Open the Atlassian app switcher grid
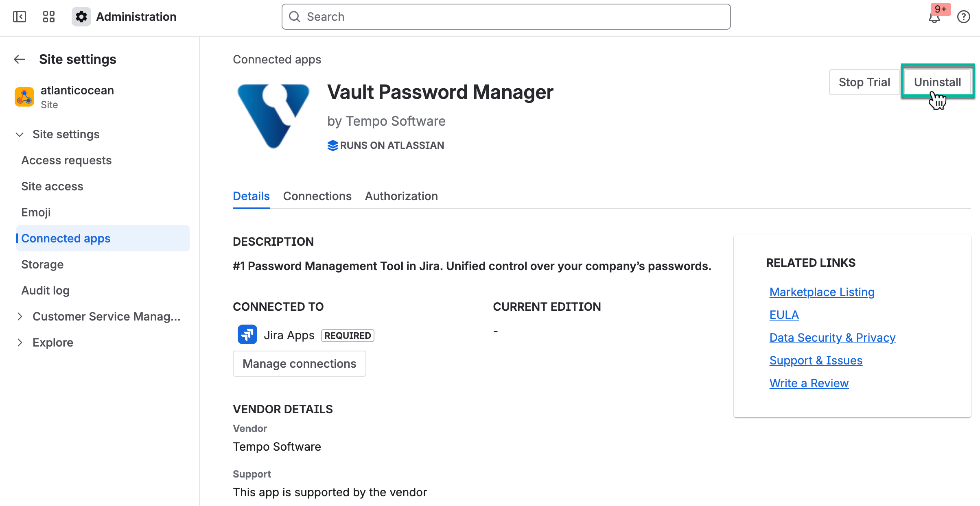 pyautogui.click(x=48, y=17)
